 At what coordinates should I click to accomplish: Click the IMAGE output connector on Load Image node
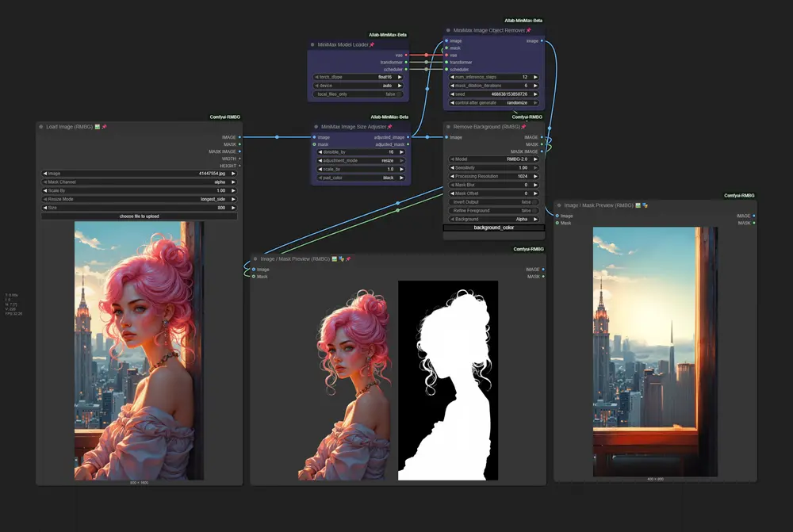pos(239,137)
